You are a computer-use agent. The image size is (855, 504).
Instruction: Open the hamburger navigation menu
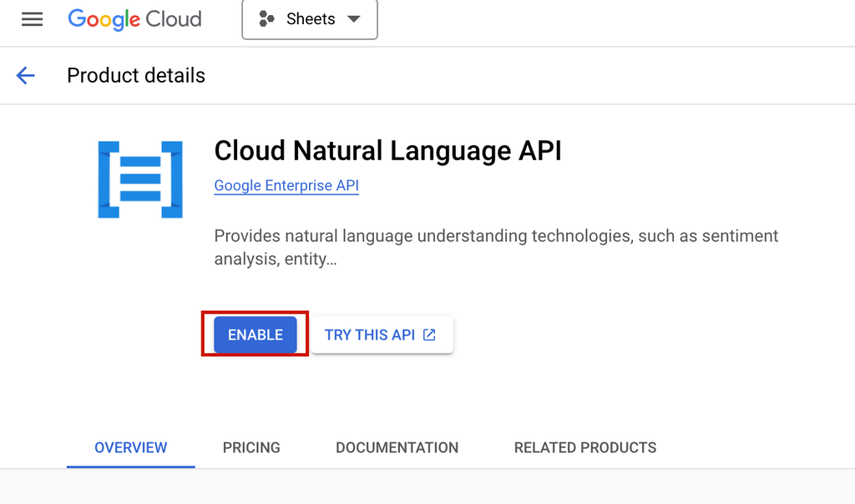pos(33,20)
